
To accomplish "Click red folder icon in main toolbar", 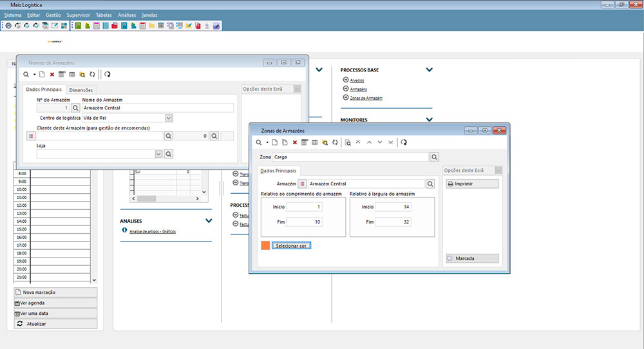I will coord(115,26).
